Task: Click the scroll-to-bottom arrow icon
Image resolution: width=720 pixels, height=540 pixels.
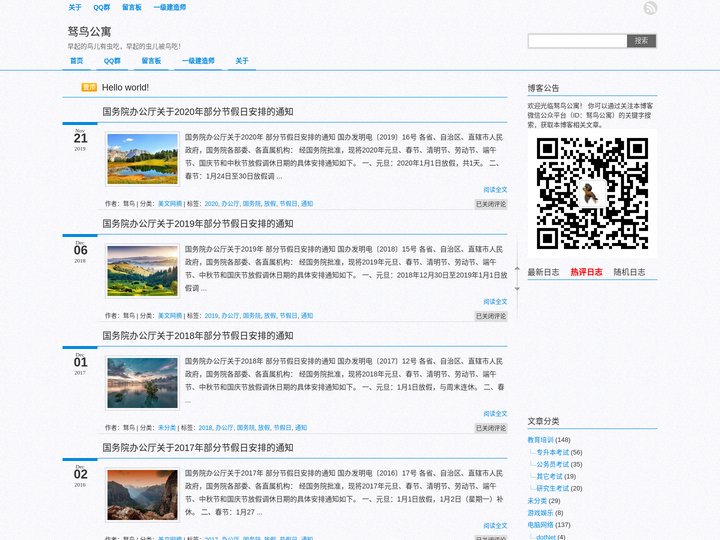Action: pyautogui.click(x=517, y=289)
